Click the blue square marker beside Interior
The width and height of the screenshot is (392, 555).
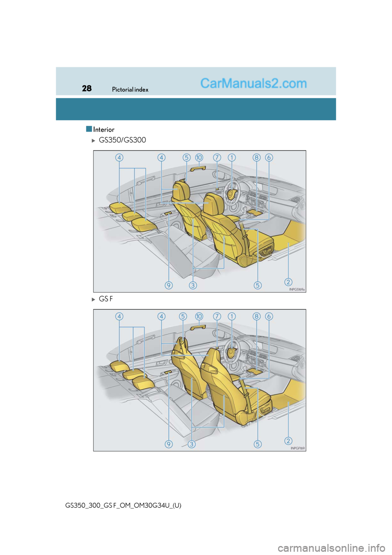pyautogui.click(x=89, y=129)
